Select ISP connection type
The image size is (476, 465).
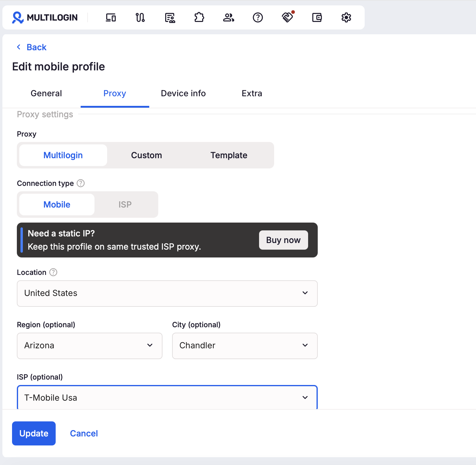(125, 205)
